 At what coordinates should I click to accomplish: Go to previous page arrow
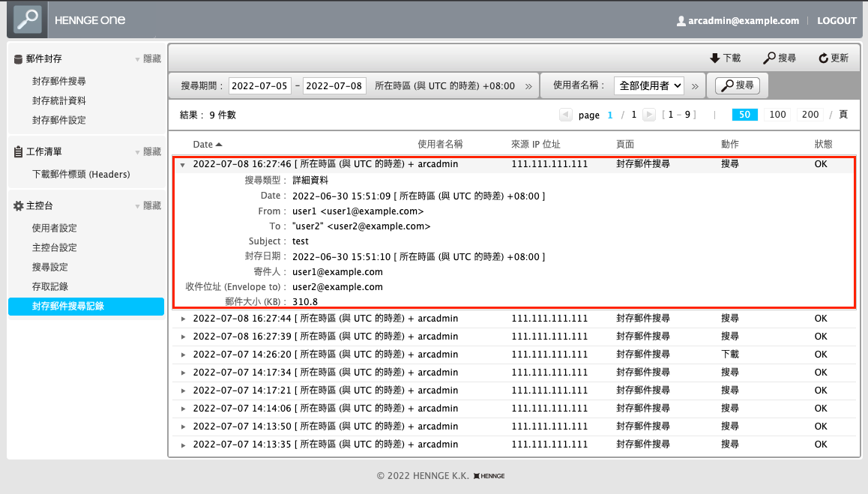565,115
